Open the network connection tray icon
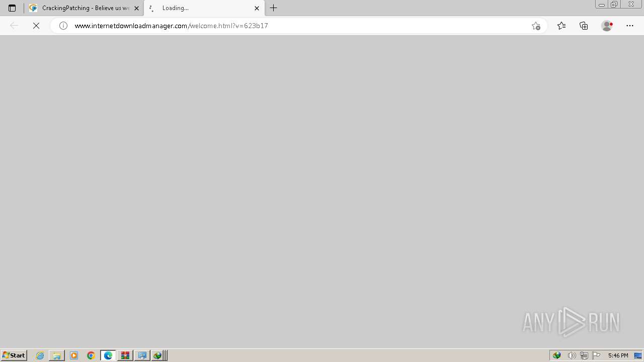The height and width of the screenshot is (362, 644). point(584,355)
